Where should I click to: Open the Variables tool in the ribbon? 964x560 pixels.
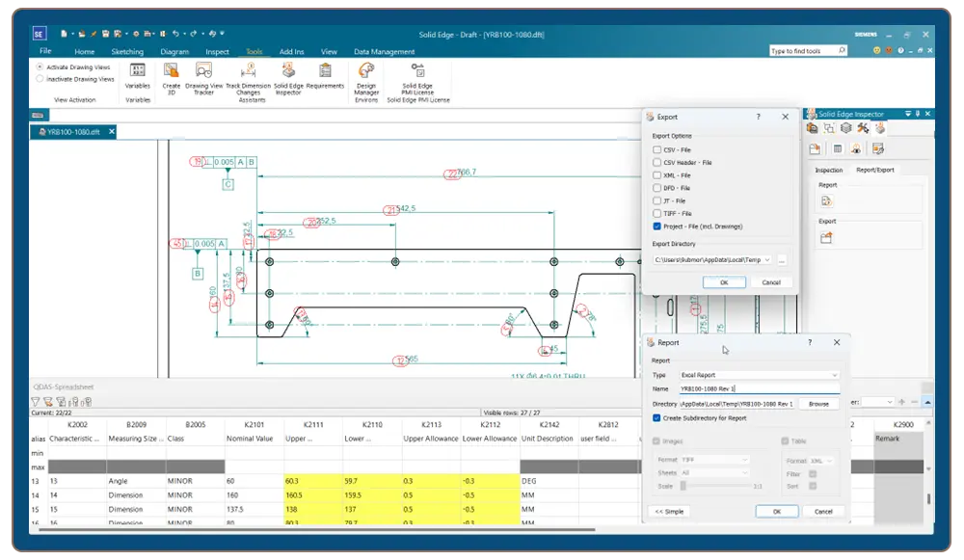click(x=138, y=75)
